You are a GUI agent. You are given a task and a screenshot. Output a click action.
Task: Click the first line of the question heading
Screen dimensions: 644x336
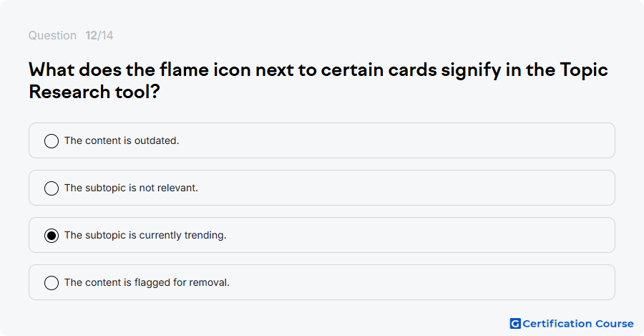[x=318, y=70]
